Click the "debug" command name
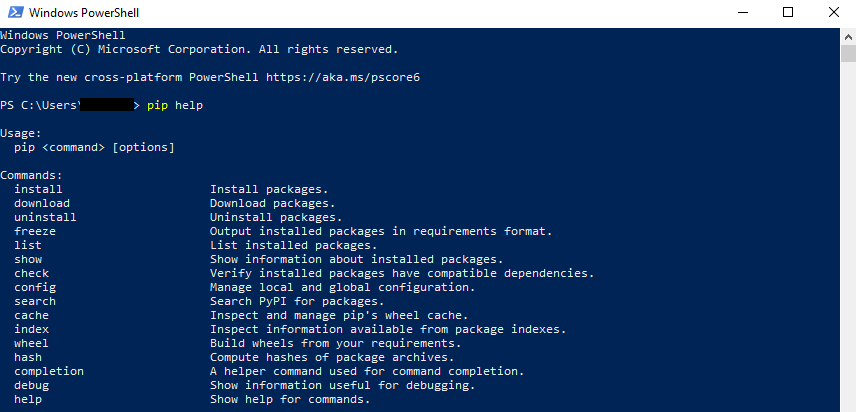The height and width of the screenshot is (412, 856). [31, 385]
